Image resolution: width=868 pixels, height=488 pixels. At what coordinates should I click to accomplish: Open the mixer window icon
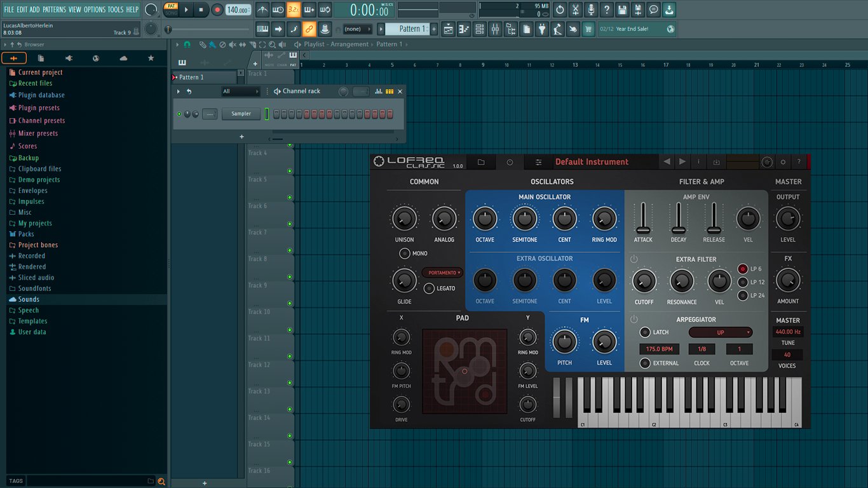click(x=495, y=29)
